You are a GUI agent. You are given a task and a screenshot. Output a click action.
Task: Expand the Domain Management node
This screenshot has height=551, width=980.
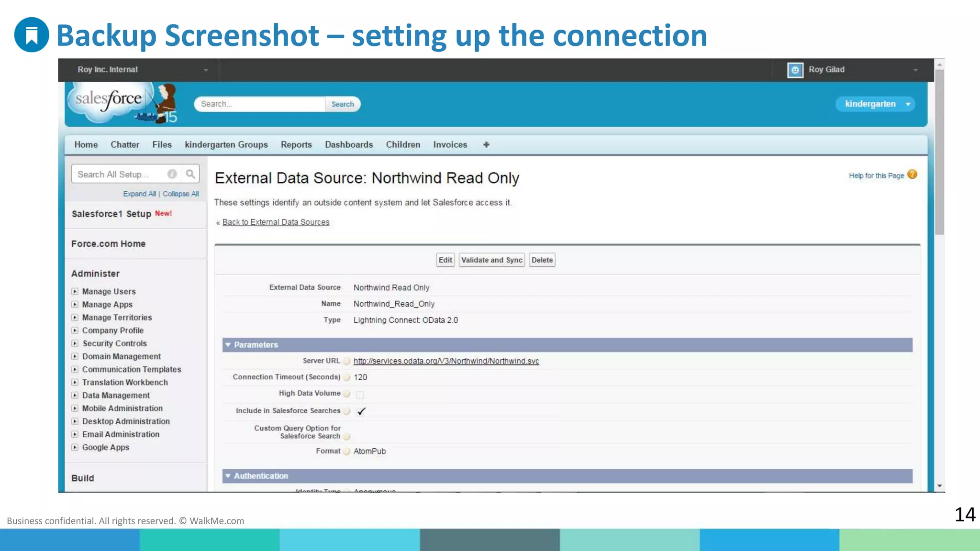click(x=75, y=356)
